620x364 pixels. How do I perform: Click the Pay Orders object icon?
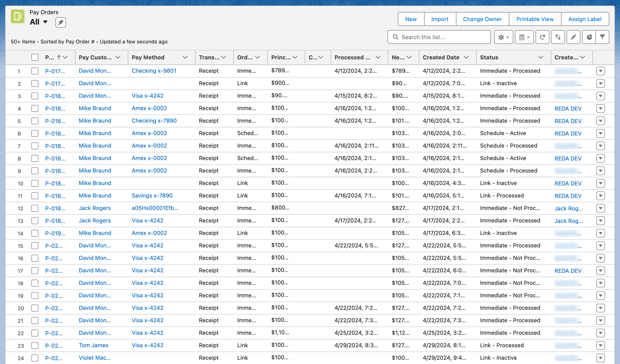click(x=18, y=17)
